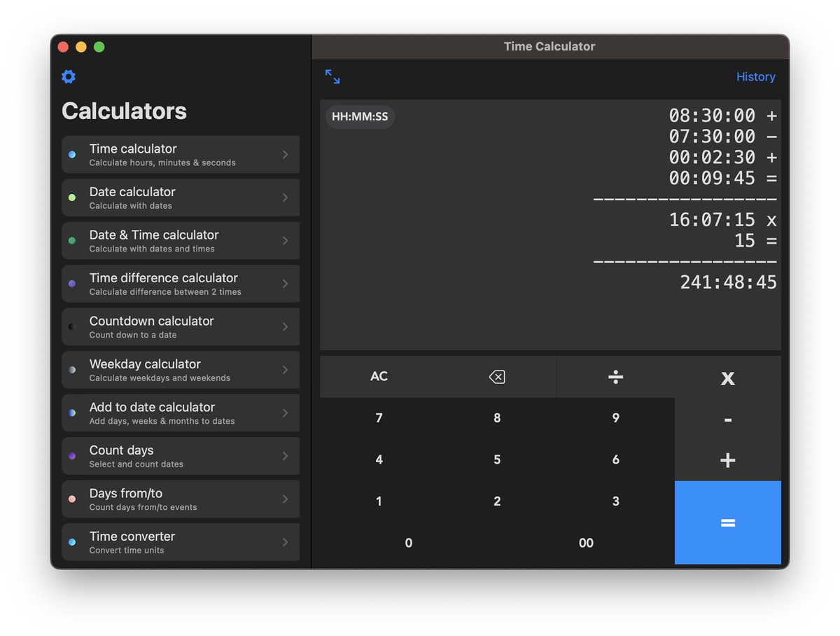Open Date & Time calculator item
The width and height of the screenshot is (840, 636).
[181, 241]
